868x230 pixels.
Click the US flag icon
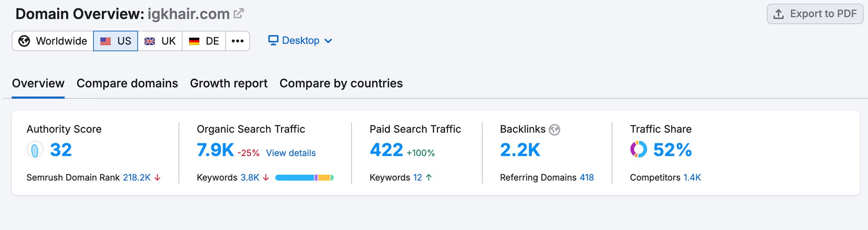point(106,41)
